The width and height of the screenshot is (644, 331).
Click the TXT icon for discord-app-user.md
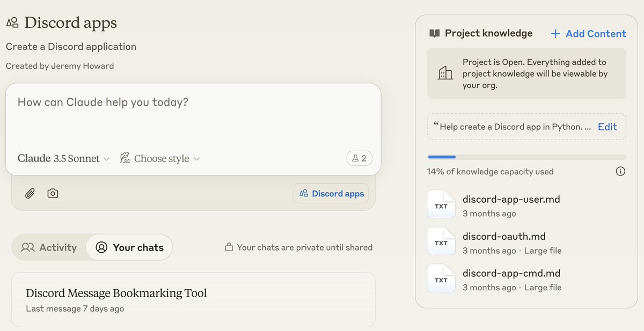pyautogui.click(x=441, y=204)
